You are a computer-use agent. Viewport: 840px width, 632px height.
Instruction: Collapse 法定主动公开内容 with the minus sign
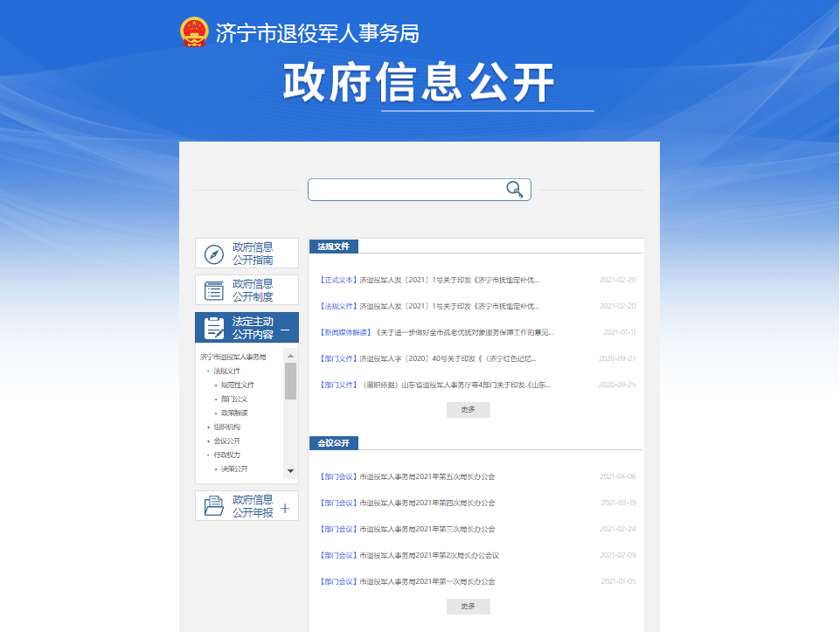pos(285,328)
